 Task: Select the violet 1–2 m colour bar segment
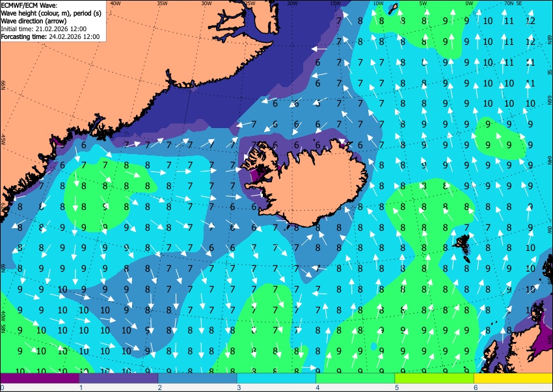(x=118, y=378)
